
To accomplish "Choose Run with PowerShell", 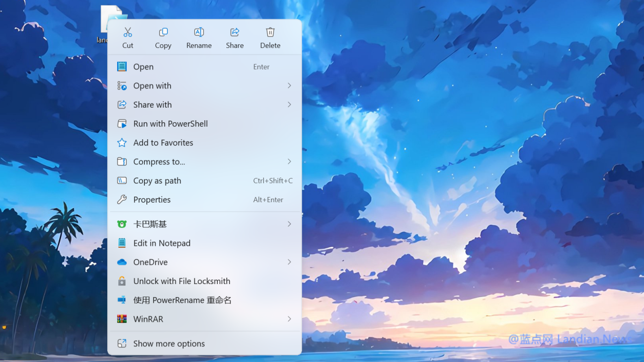I will [170, 124].
